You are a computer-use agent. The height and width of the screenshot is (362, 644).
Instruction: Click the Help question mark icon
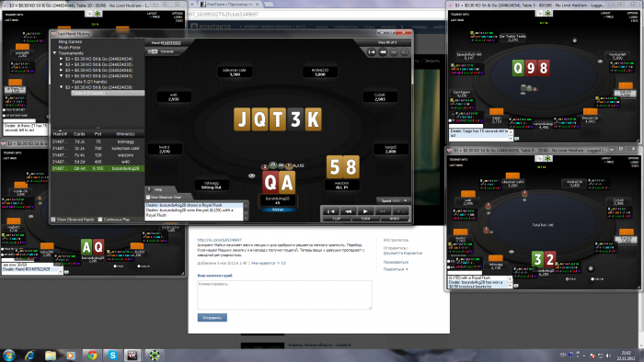coord(149,189)
